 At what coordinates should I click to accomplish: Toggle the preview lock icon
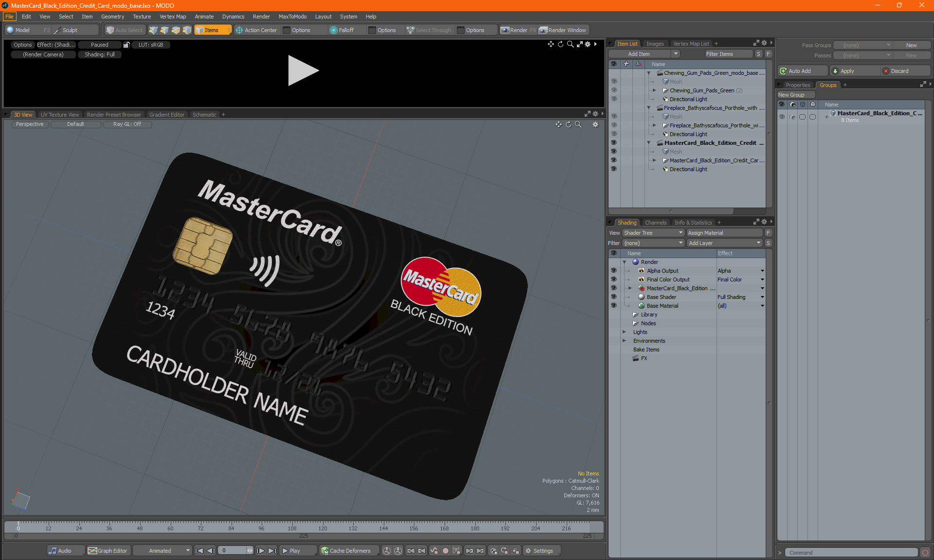point(126,45)
